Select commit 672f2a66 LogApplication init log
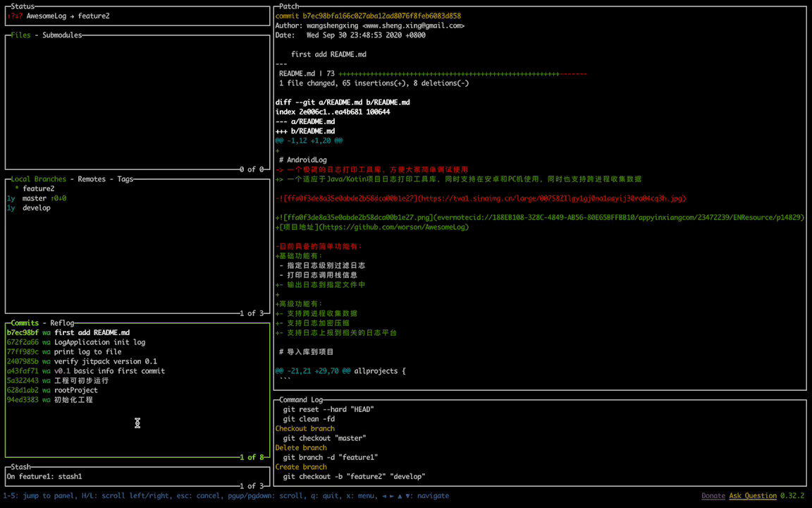This screenshot has height=508, width=812. (137, 342)
